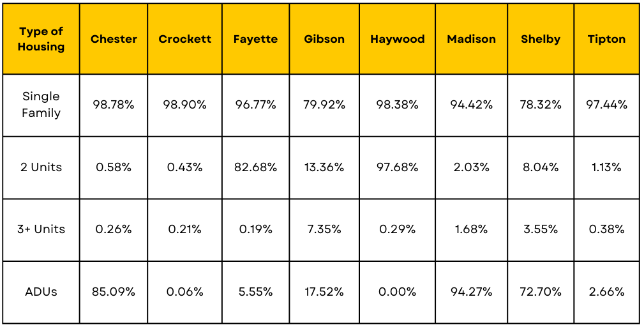Select the Crockett column header
Viewport: 644px width, 327px height.
pos(185,39)
